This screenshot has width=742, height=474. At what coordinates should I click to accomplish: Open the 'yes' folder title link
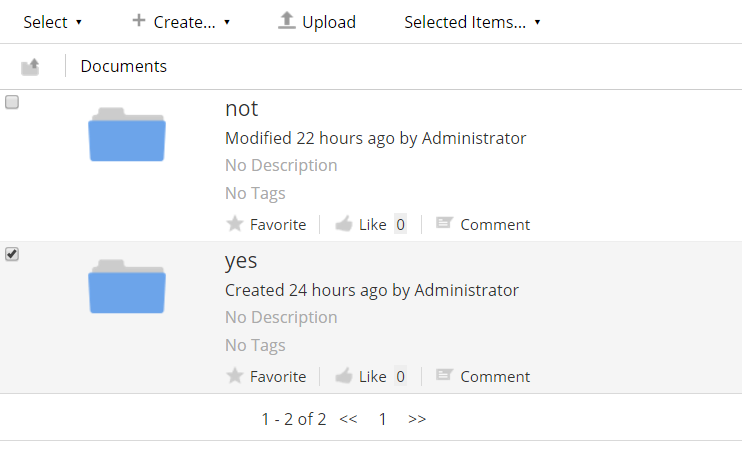point(241,261)
